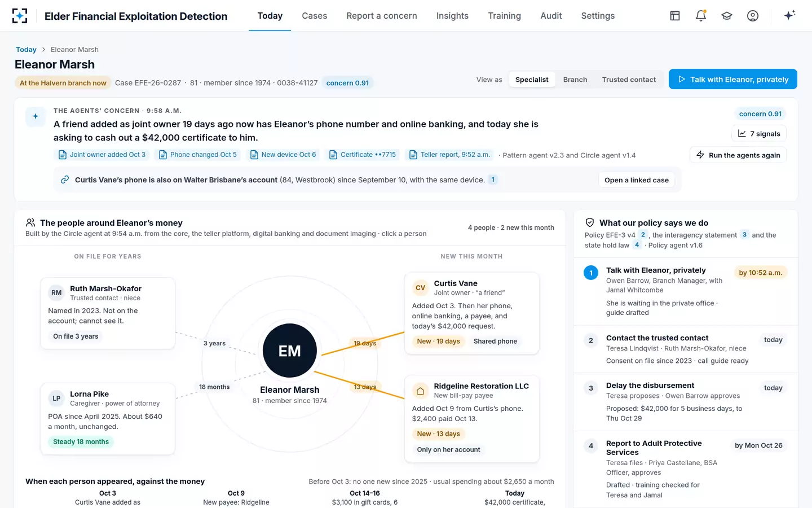The height and width of the screenshot is (508, 812).
Task: Open policy citation 2 for Policy EFE-3 v4
Action: [x=643, y=235]
